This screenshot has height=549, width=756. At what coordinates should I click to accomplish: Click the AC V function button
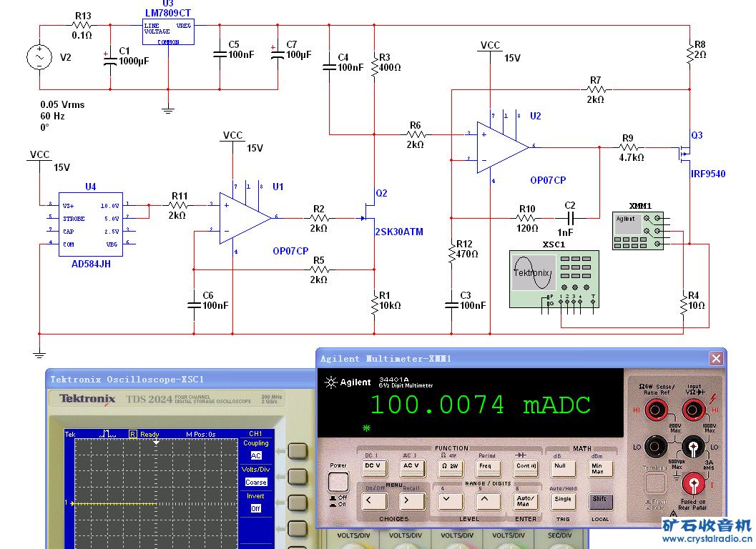pyautogui.click(x=411, y=468)
